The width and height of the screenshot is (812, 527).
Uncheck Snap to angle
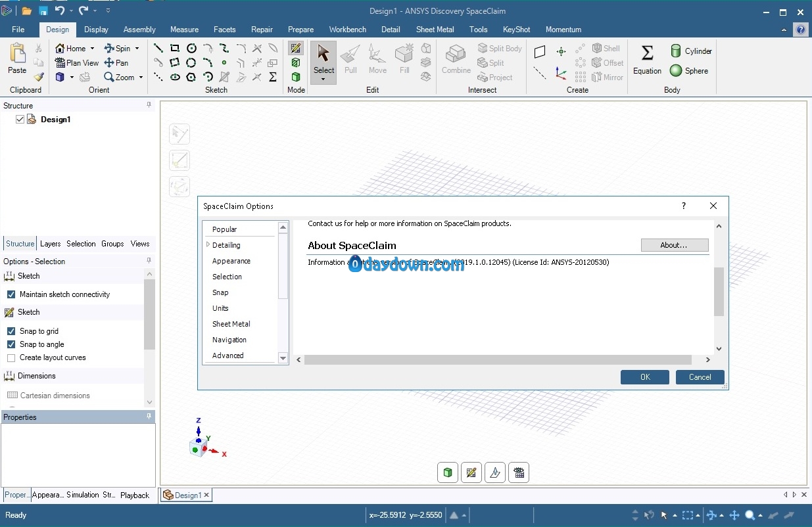click(11, 344)
